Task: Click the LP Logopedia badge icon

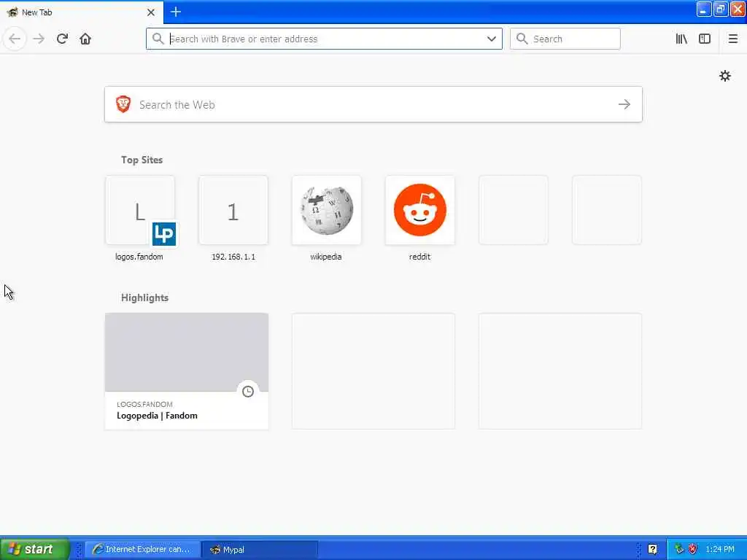Action: pos(164,234)
